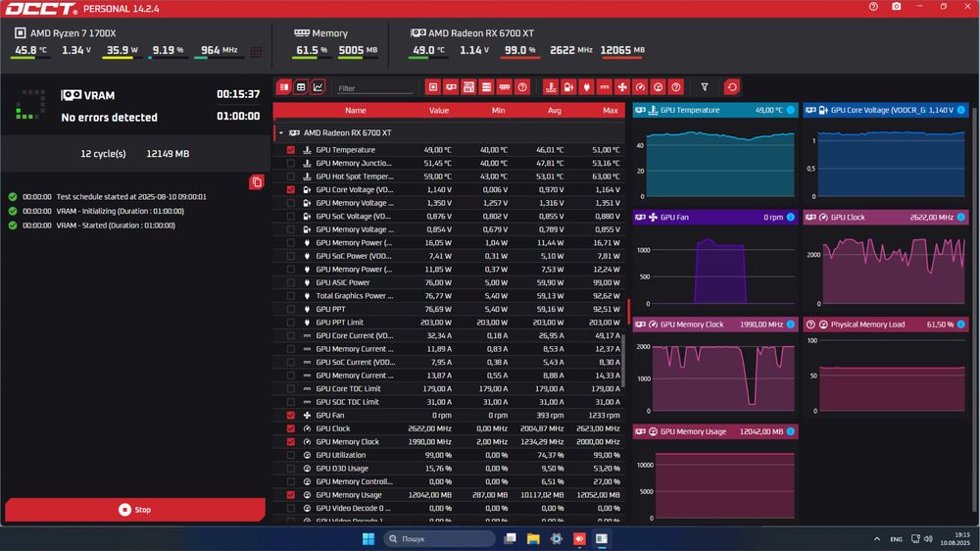Check the GPU Utilization checkbox
Image resolution: width=980 pixels, height=551 pixels.
click(x=291, y=455)
